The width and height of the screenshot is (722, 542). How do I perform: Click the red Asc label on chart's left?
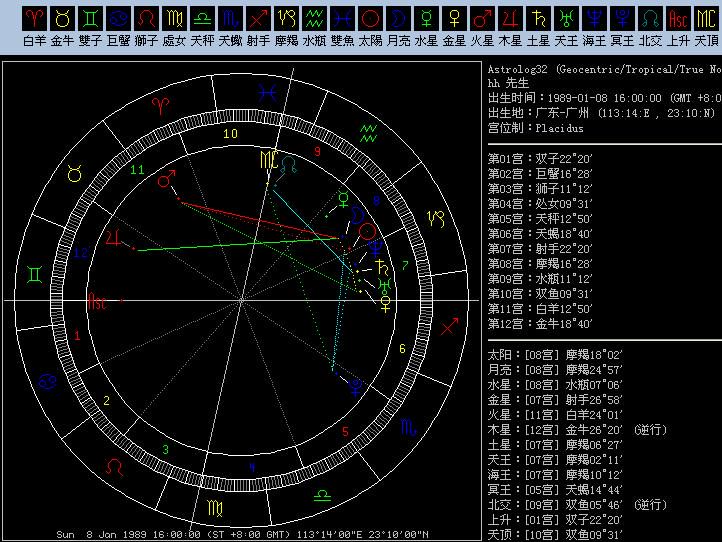click(97, 300)
